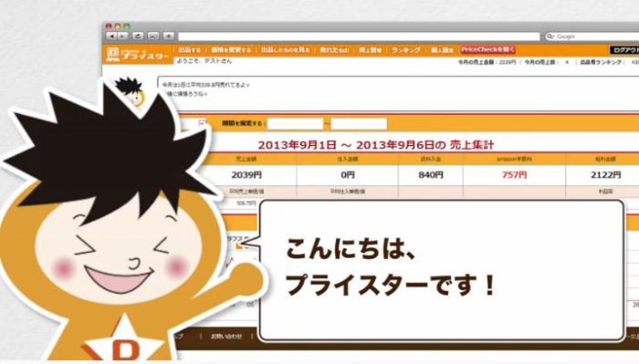Click the browser address bar
This screenshot has height=364, width=639.
click(359, 36)
